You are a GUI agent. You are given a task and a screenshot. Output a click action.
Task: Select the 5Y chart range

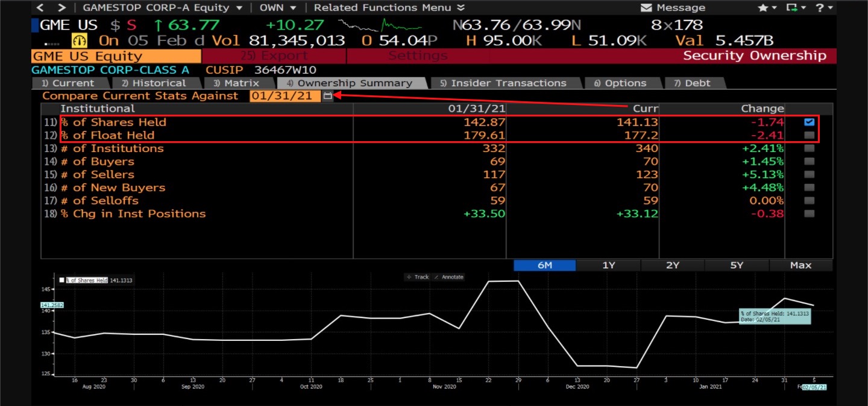737,265
